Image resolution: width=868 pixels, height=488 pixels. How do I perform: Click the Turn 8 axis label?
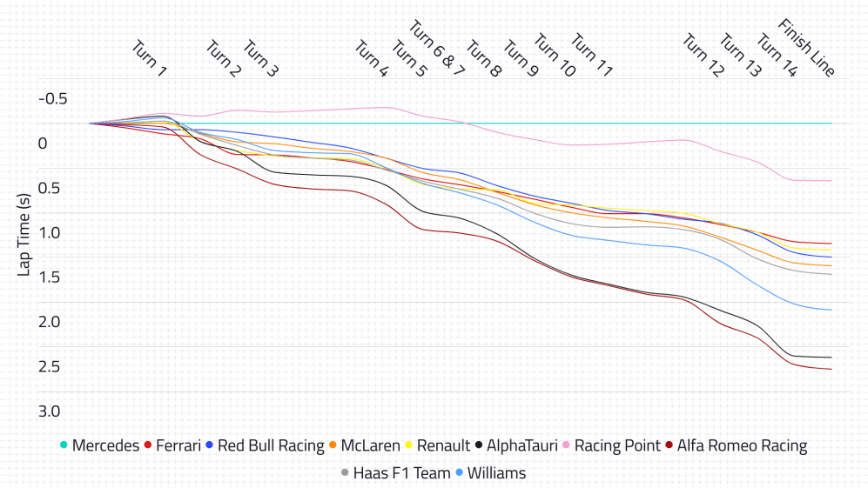click(x=484, y=59)
